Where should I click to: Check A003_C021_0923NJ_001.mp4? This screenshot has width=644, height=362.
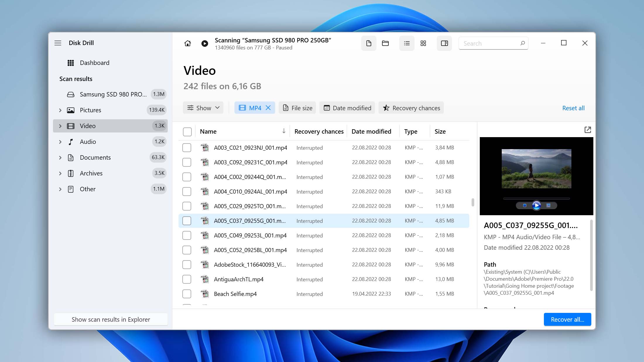pyautogui.click(x=187, y=148)
